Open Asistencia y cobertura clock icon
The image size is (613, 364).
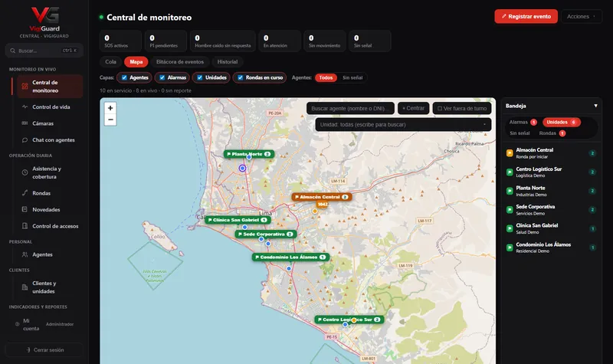click(x=25, y=172)
